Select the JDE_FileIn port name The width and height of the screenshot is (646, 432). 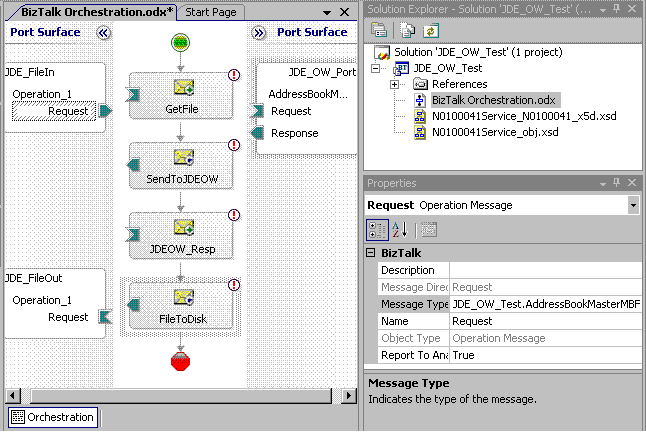click(30, 72)
